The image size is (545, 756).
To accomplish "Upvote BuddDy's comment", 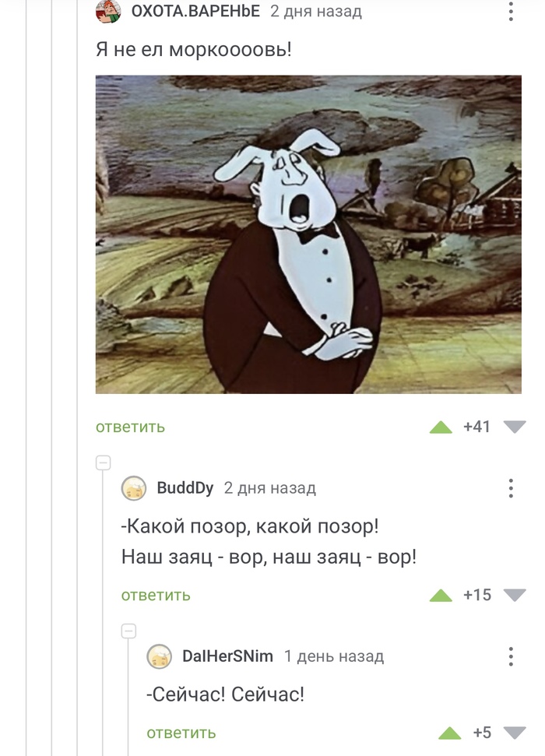I will 441,596.
